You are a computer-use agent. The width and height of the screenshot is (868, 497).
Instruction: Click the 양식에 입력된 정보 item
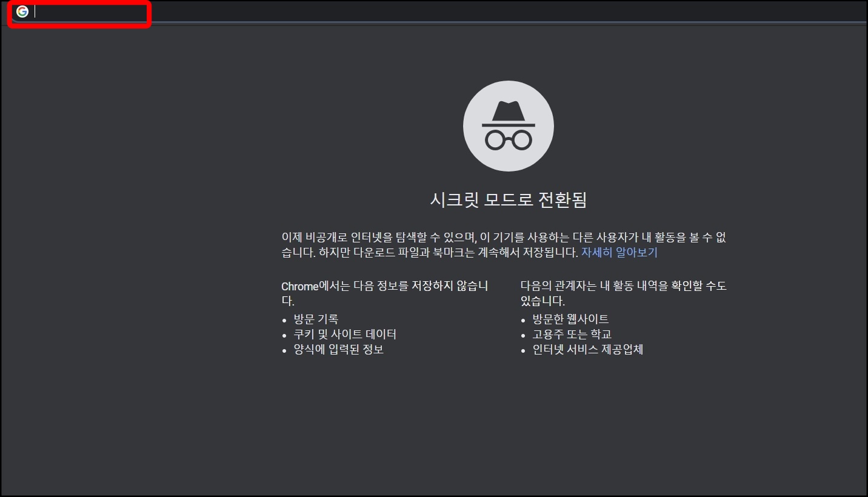click(338, 350)
